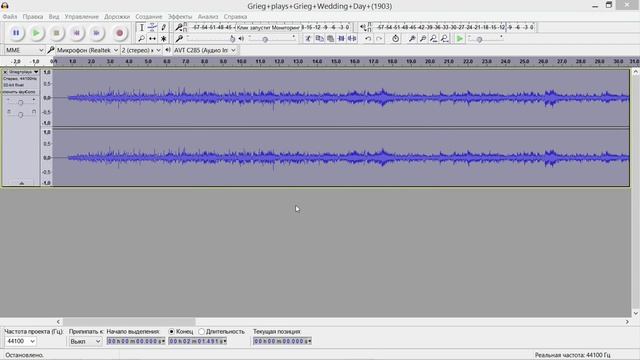
Task: Click the Zoom Out magnifier icon
Action: (423, 38)
